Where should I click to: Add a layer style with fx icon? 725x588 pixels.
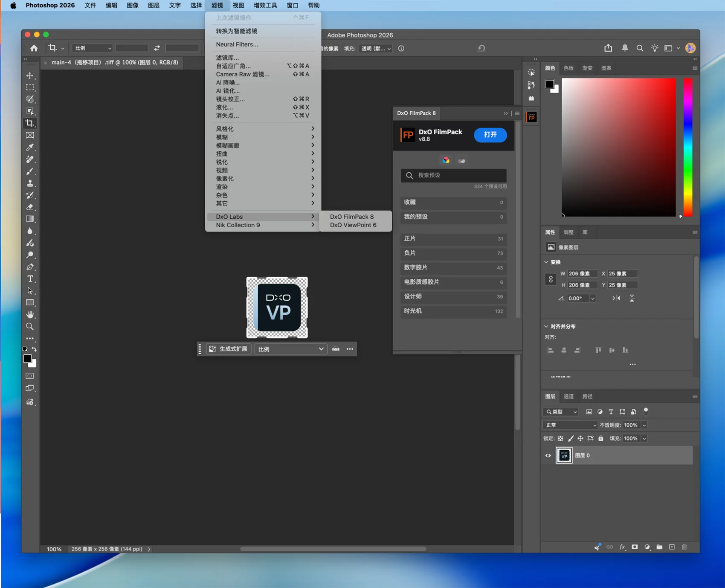click(x=622, y=547)
